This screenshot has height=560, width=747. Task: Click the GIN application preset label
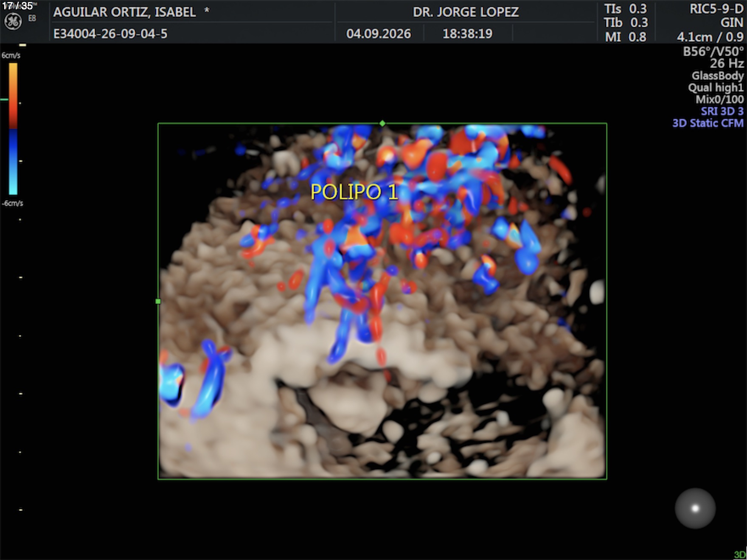coord(732,22)
